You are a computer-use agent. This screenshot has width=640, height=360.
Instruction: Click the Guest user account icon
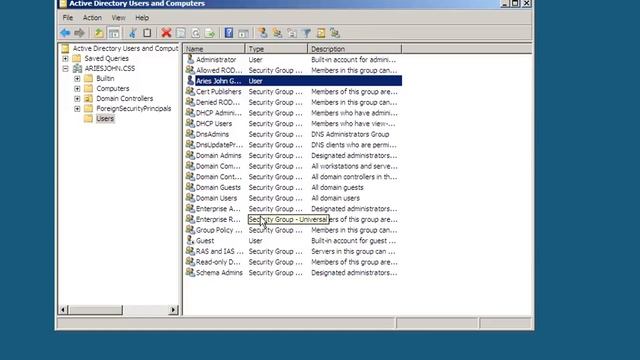click(x=190, y=240)
